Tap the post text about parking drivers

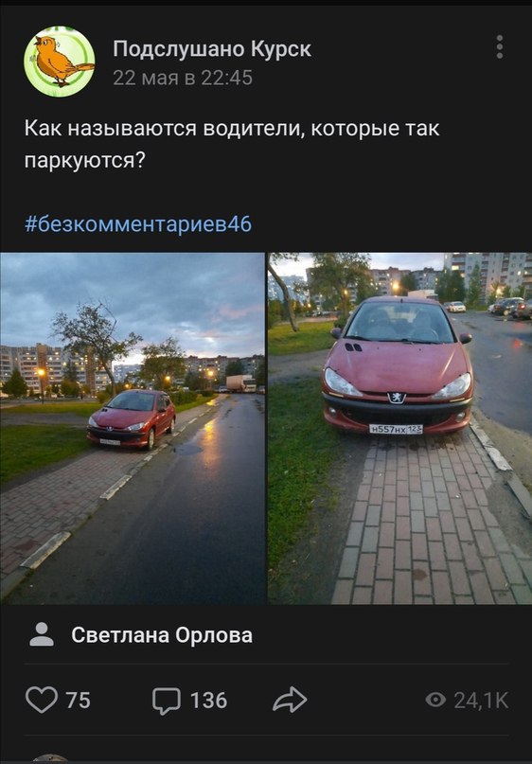point(232,145)
